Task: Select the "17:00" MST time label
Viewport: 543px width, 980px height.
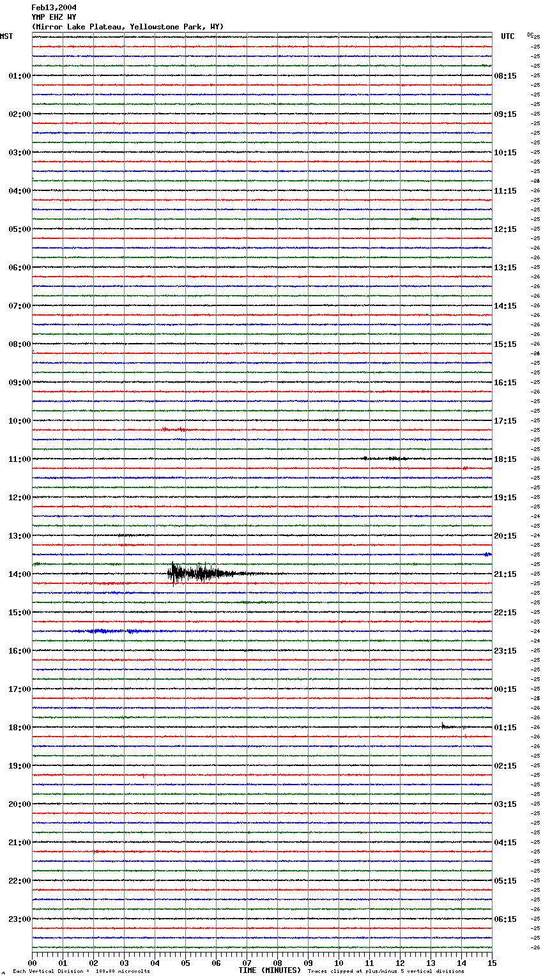Action: [20, 689]
